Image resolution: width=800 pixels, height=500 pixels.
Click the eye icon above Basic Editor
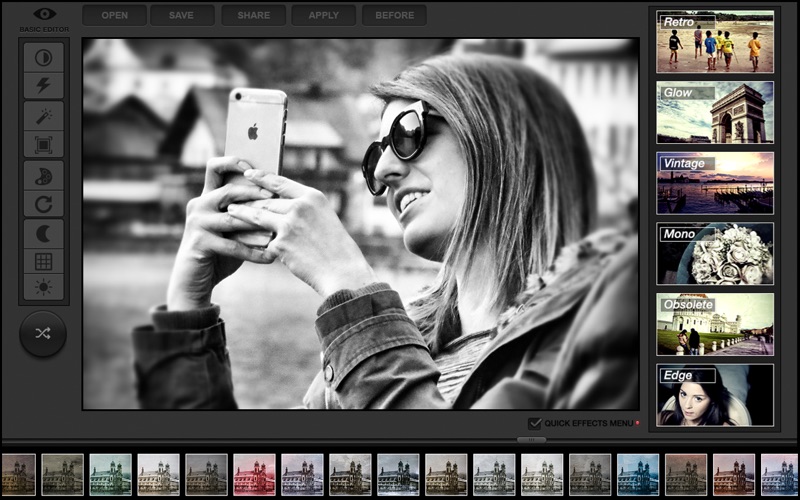point(44,14)
